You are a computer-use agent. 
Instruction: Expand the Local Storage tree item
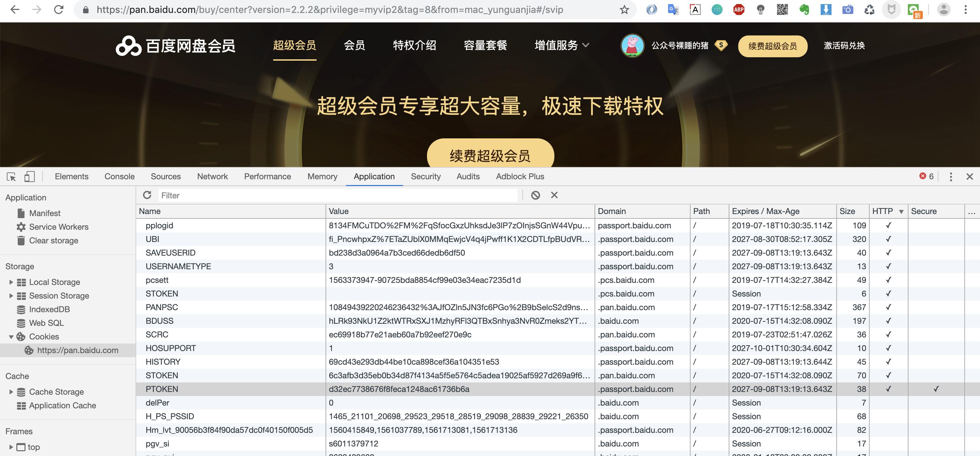click(x=11, y=282)
